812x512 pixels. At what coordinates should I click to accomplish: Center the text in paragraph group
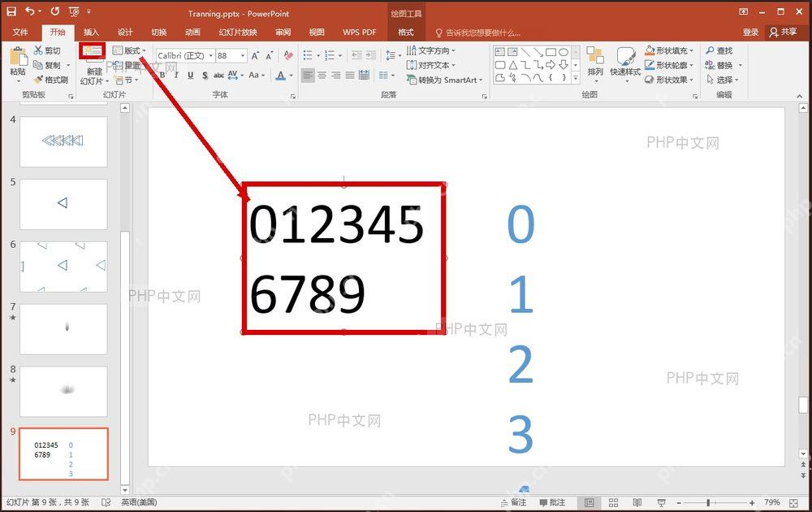pyautogui.click(x=322, y=76)
